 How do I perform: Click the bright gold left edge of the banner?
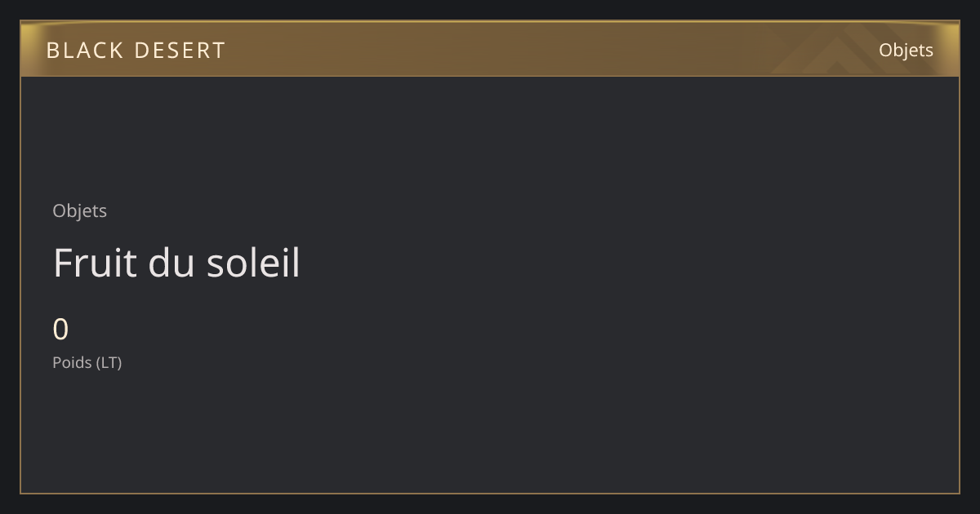pyautogui.click(x=28, y=50)
